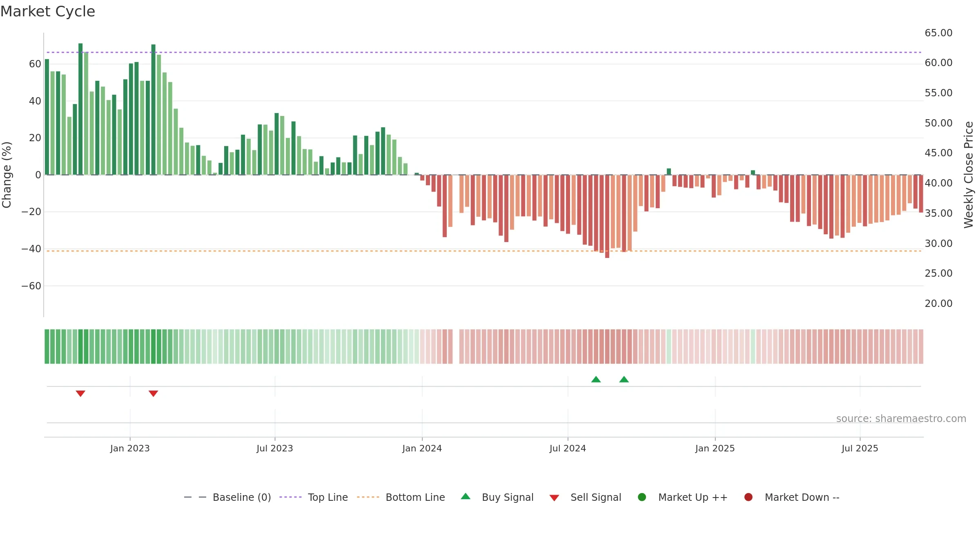This screenshot has height=551, width=980.
Task: Toggle the Bottom Line legend entry
Action: [401, 497]
